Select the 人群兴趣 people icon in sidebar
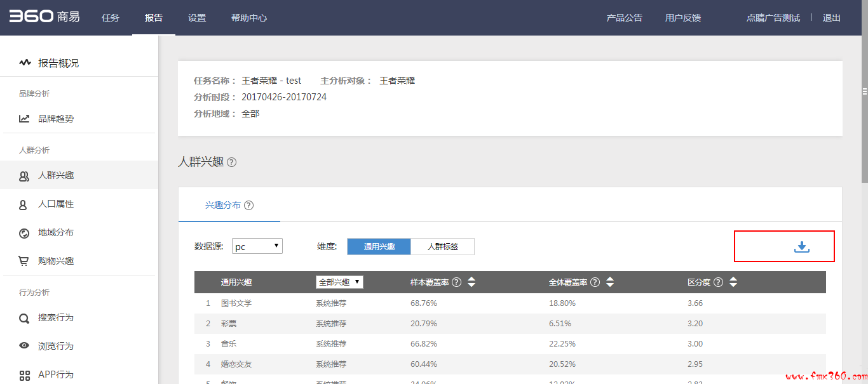The height and width of the screenshot is (384, 868). pyautogui.click(x=24, y=176)
